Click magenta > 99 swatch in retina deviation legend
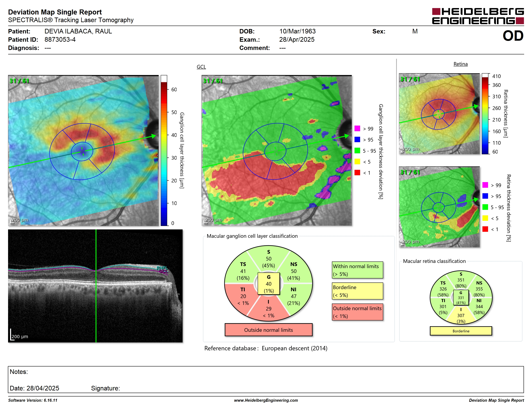 click(485, 185)
